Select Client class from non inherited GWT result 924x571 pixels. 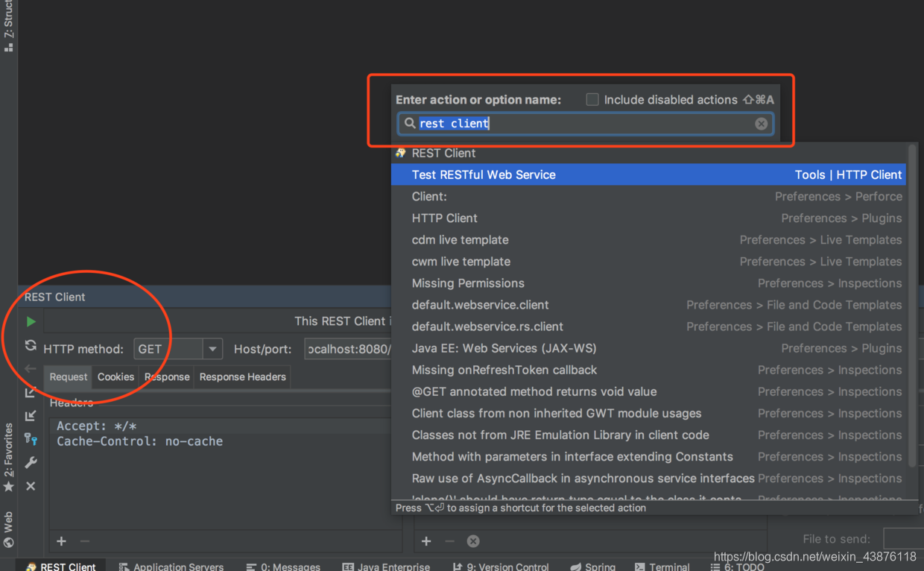pos(648,413)
